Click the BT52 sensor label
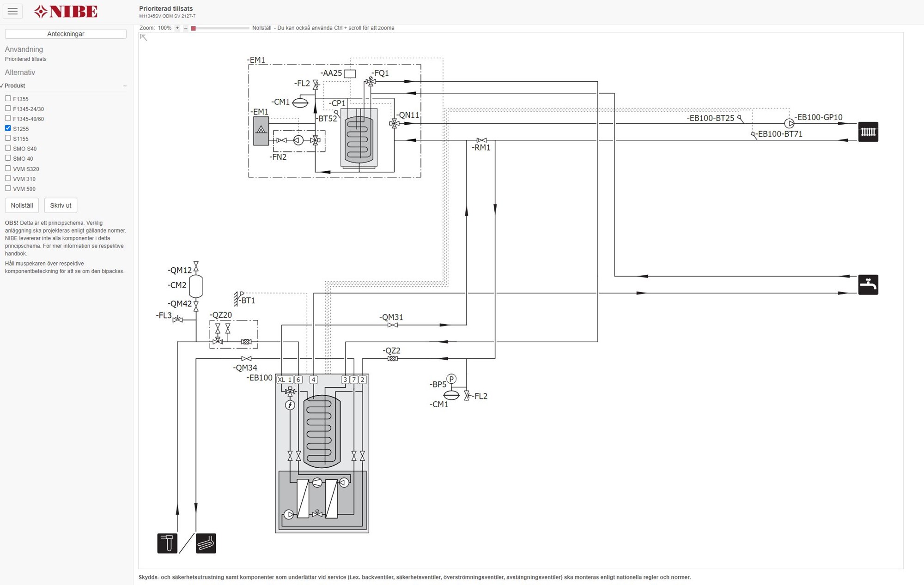 (327, 119)
